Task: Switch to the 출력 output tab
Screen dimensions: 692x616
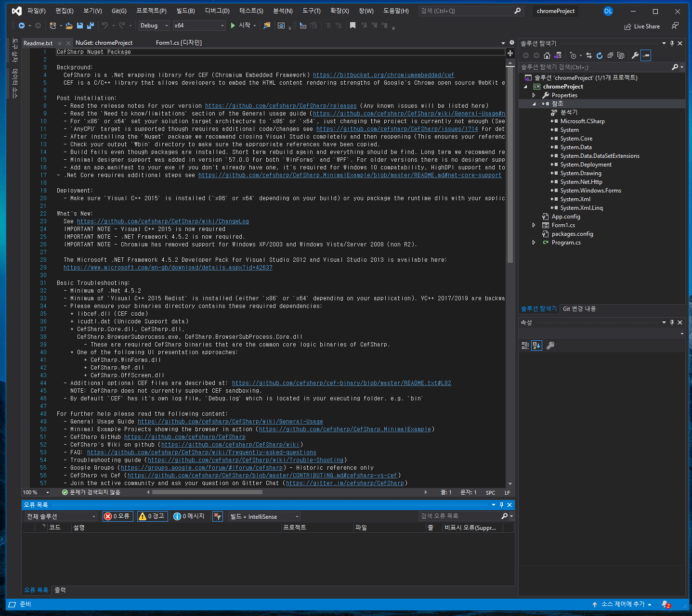Action: click(60, 590)
